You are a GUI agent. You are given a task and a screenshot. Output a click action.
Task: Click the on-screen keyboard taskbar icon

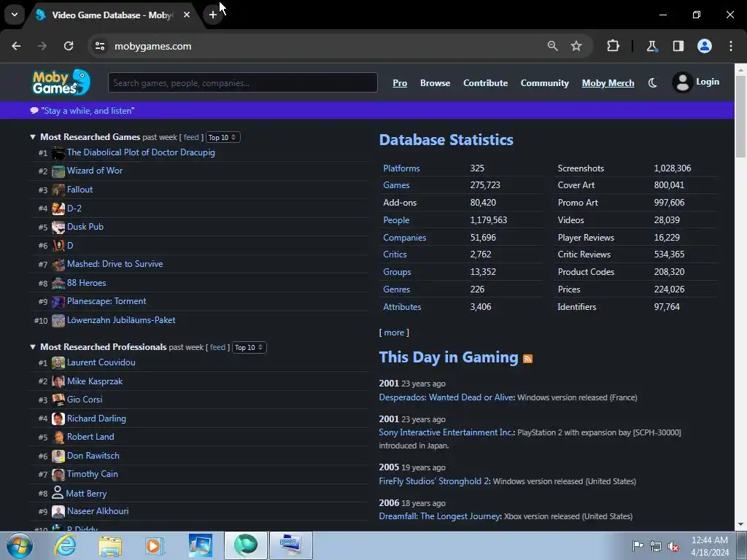291,545
